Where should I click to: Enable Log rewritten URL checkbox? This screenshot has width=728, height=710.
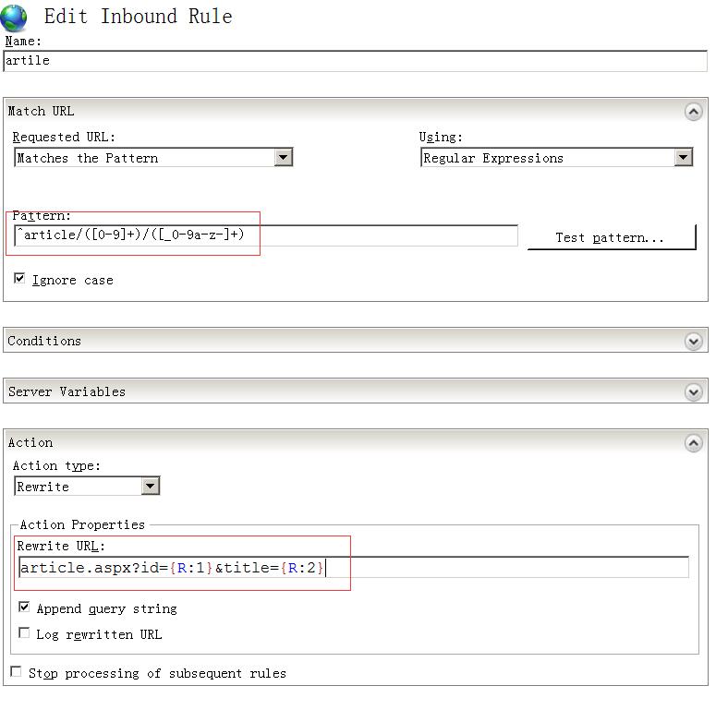[x=24, y=633]
